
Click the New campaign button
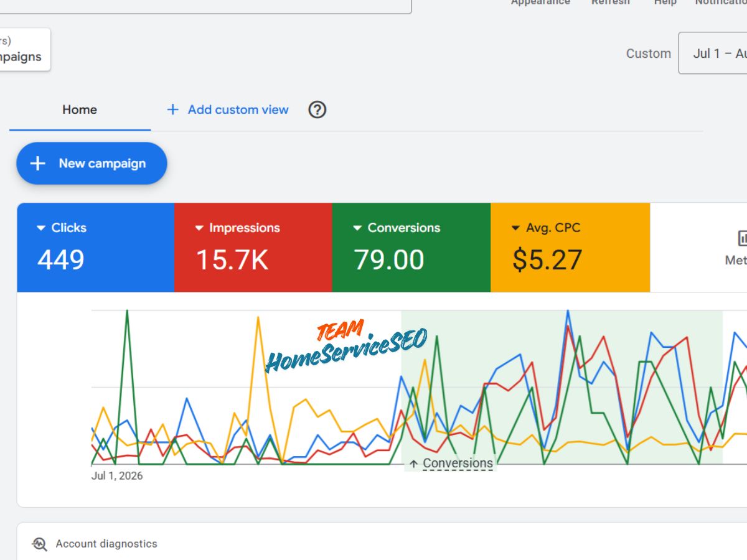(x=92, y=163)
